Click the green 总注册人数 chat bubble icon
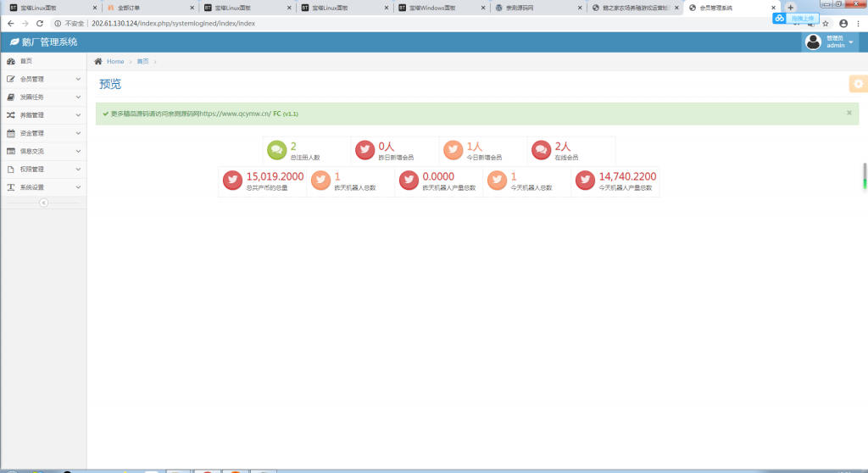The image size is (868, 473). click(x=276, y=150)
